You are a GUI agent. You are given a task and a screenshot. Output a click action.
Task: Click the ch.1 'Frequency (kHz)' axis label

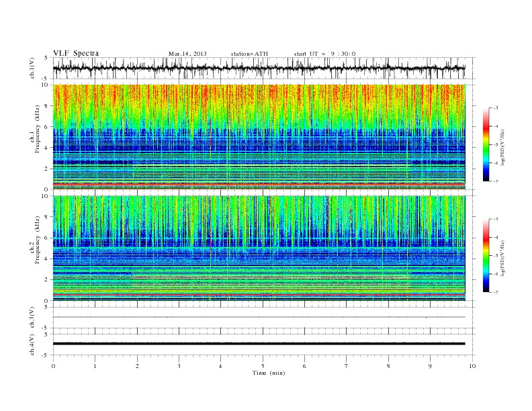[x=38, y=129]
